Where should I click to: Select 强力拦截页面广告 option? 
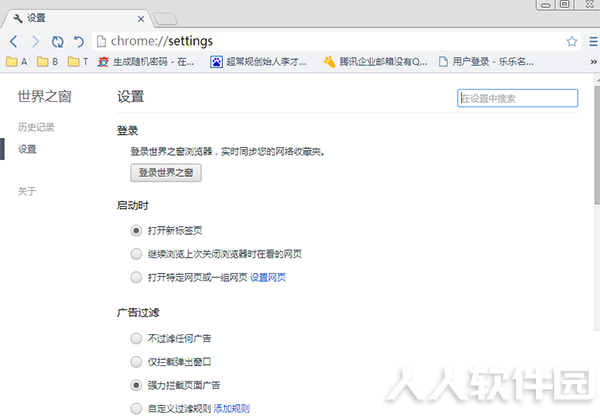click(136, 385)
